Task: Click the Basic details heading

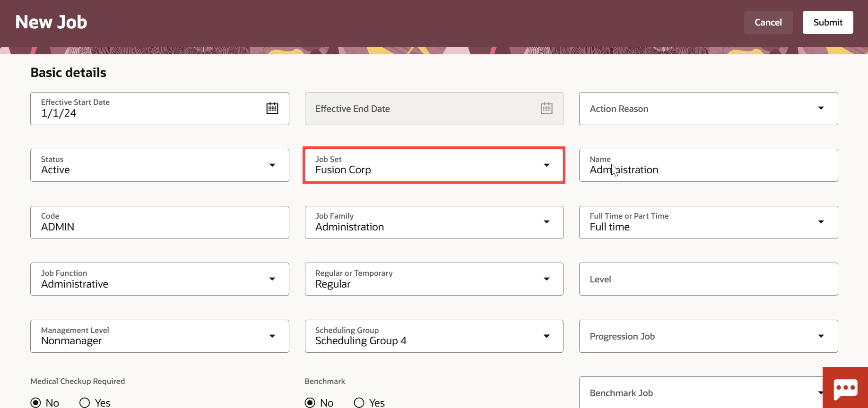Action: pyautogui.click(x=69, y=72)
